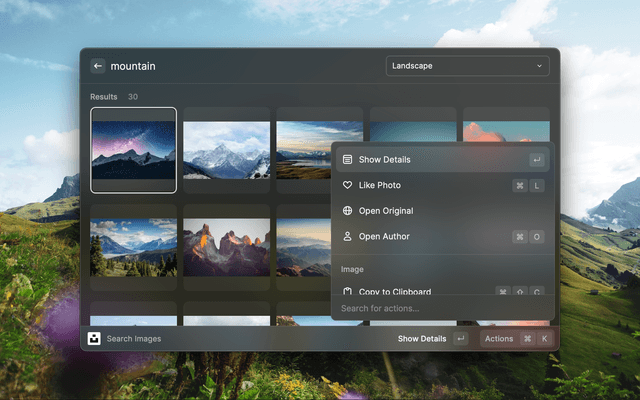Image resolution: width=640 pixels, height=400 pixels.
Task: Click the mountain search text field
Action: coord(240,66)
